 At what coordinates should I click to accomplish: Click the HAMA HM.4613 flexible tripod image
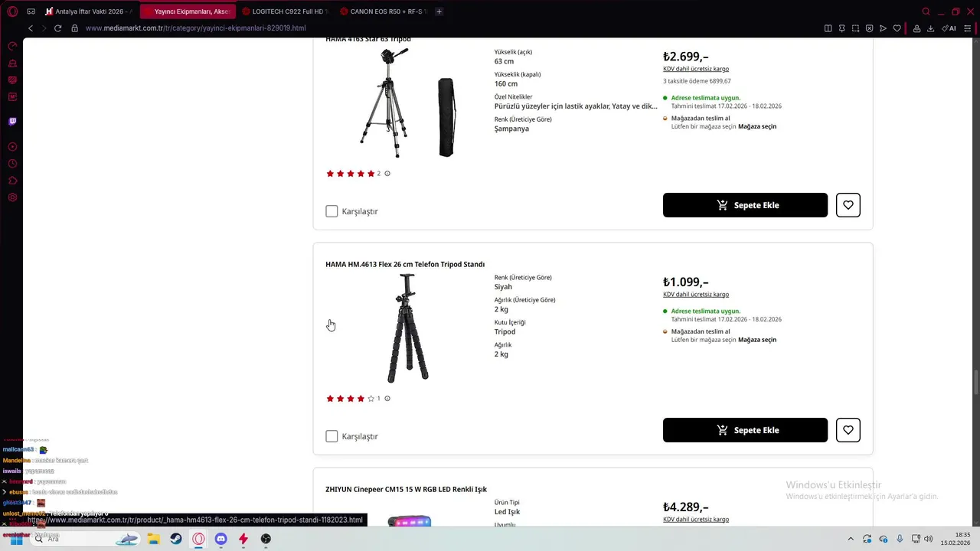[x=407, y=328]
